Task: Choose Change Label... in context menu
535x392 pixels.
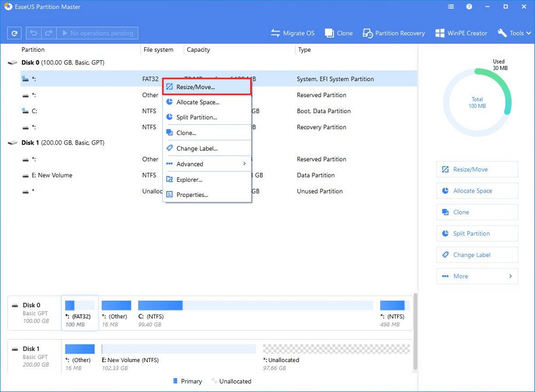Action: tap(207, 149)
